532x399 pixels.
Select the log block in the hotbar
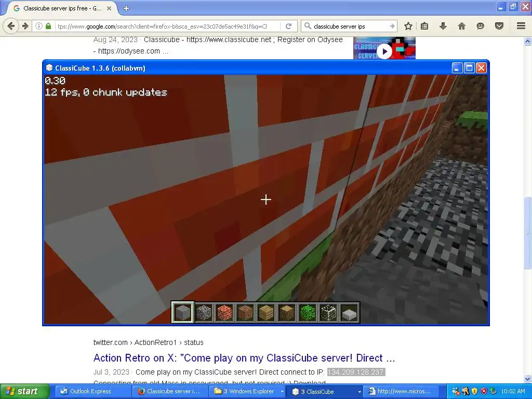point(287,312)
